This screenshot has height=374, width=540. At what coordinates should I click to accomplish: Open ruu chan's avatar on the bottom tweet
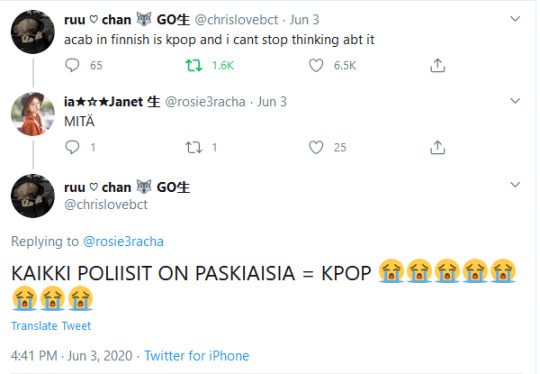pyautogui.click(x=33, y=196)
